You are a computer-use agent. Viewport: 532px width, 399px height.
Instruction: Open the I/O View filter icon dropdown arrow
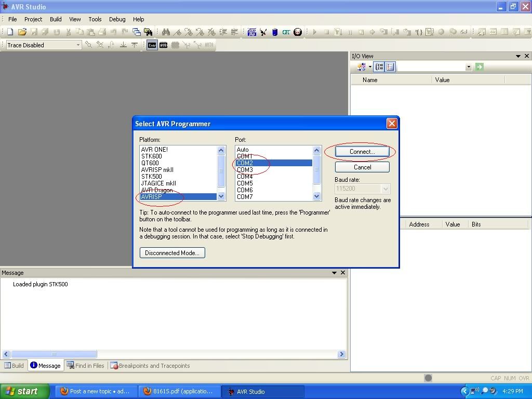click(x=370, y=67)
